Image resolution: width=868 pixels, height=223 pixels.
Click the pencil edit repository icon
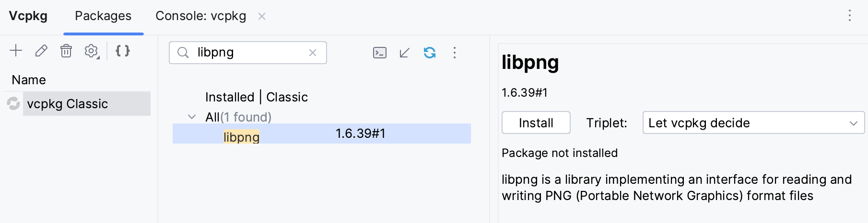pos(41,51)
